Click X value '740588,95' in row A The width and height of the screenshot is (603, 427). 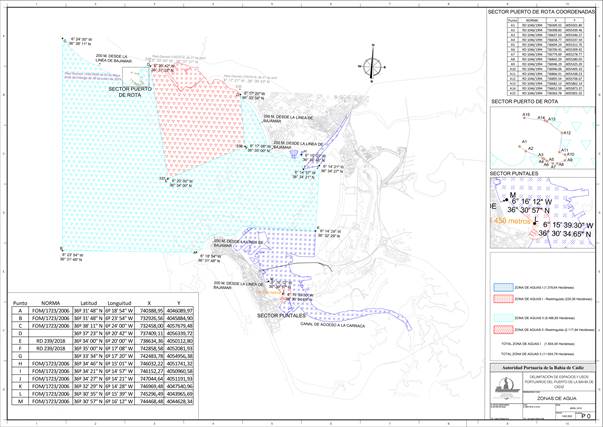pyautogui.click(x=152, y=311)
